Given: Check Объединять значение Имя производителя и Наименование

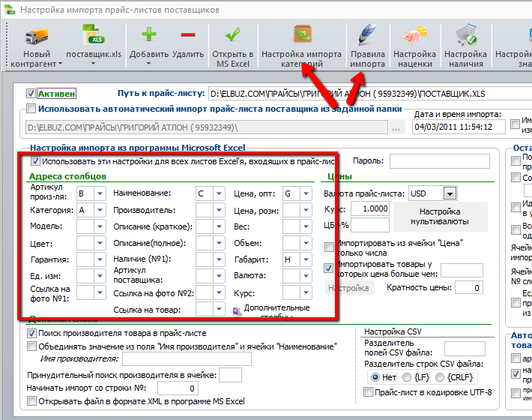Looking at the screenshot, I should 31,346.
